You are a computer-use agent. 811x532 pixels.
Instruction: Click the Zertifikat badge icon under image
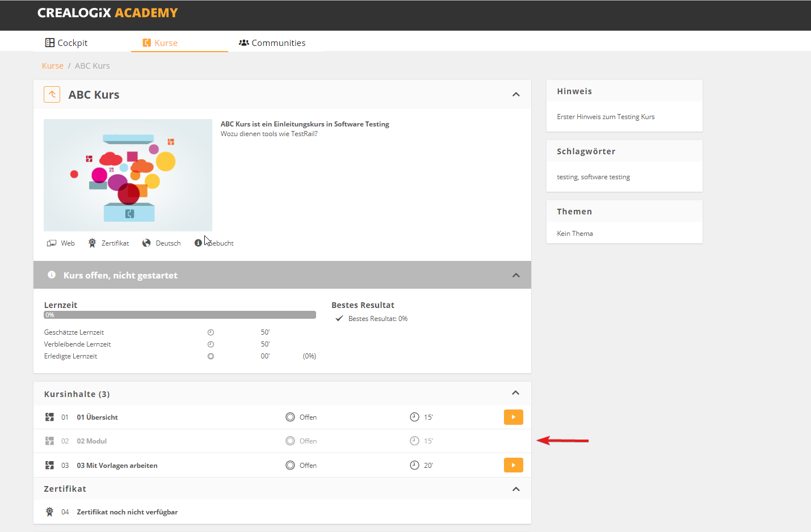[92, 243]
